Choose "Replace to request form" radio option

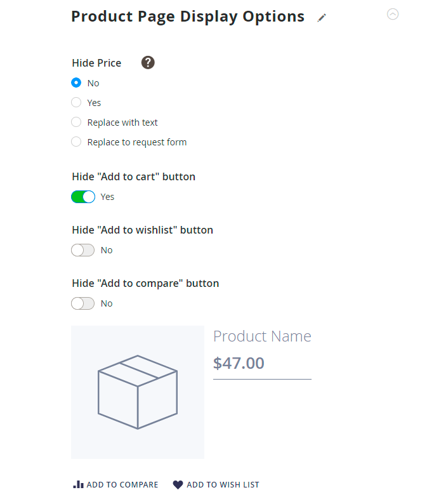pyautogui.click(x=76, y=142)
